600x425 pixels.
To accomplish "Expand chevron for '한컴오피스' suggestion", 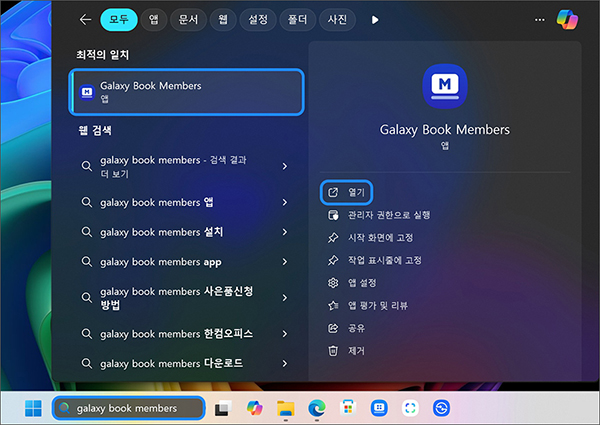I will tap(285, 334).
